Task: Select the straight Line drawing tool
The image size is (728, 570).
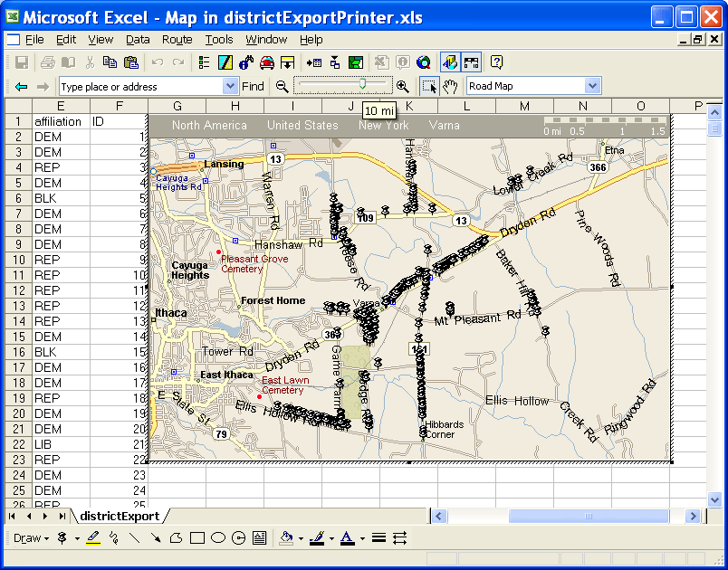Action: tap(134, 538)
